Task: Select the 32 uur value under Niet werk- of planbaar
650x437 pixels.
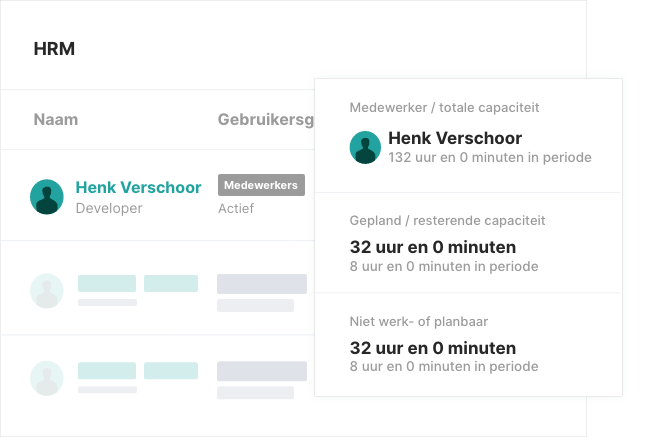Action: point(432,348)
